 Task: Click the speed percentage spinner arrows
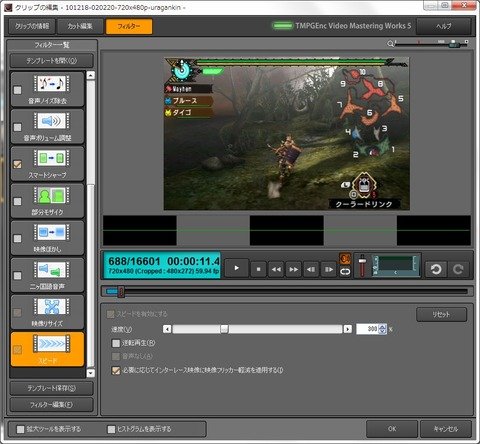click(x=382, y=329)
